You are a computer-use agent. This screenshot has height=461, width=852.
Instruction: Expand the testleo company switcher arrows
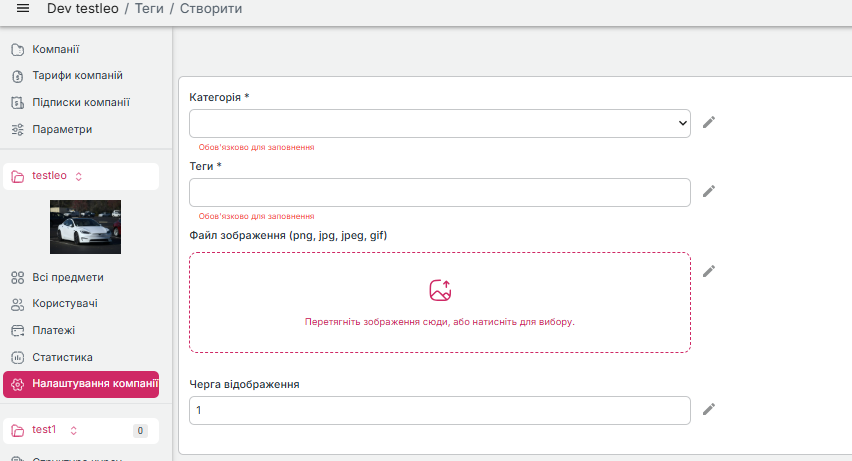click(79, 176)
